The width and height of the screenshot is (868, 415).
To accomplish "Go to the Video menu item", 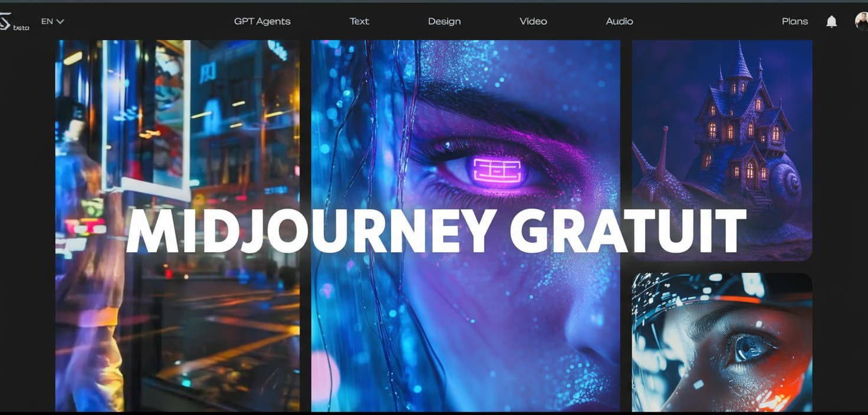I will point(533,21).
